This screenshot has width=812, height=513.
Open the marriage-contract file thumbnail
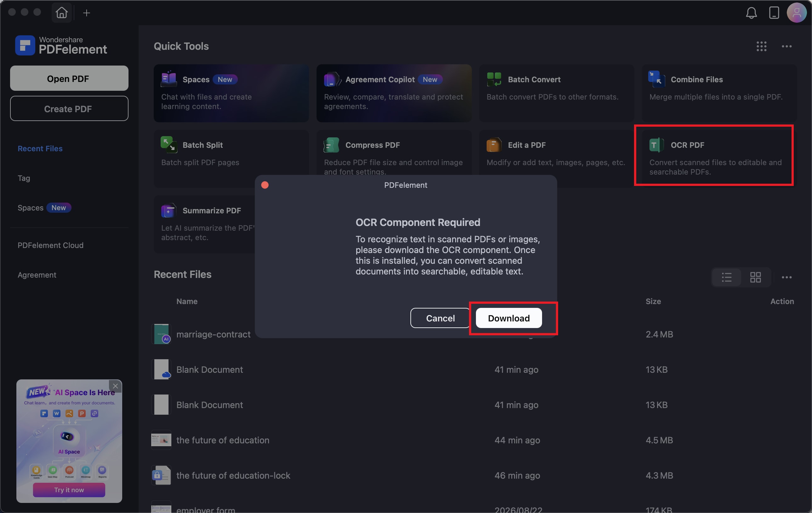point(162,334)
